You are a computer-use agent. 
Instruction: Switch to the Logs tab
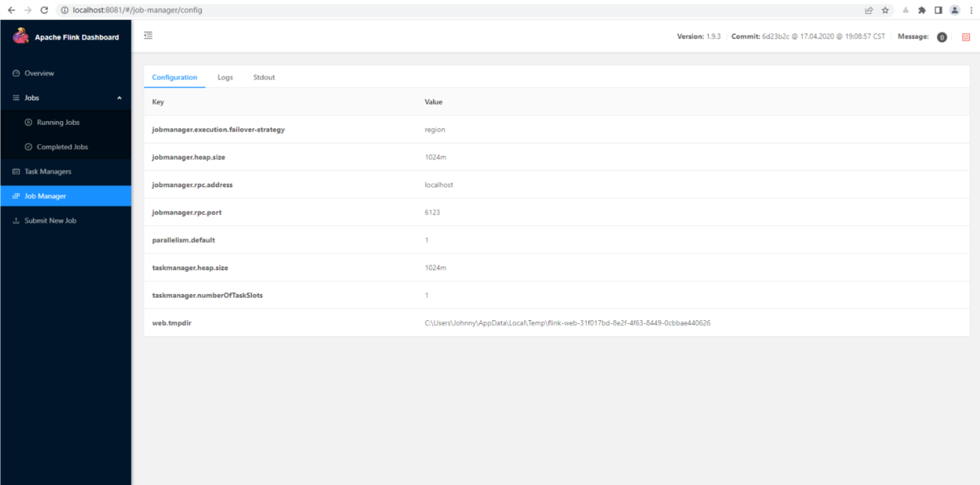225,77
